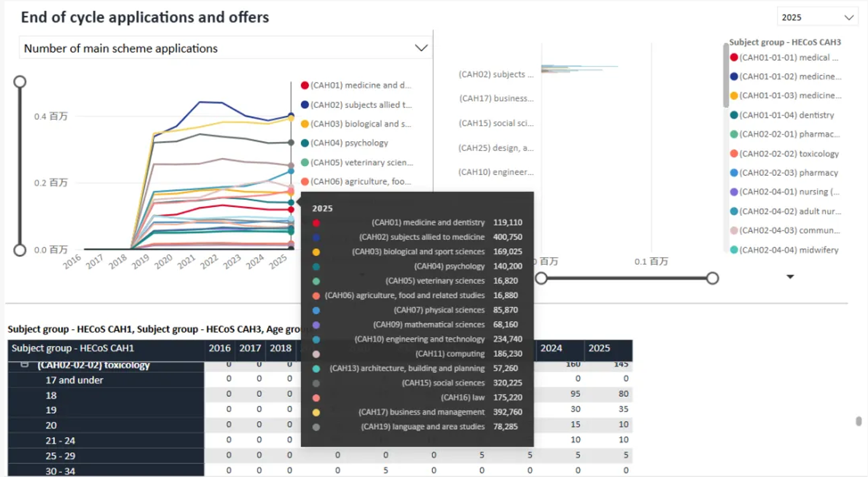Viewport: 868px width, 477px height.
Task: Click the CAH3 legend vertical scrollbar
Action: pyautogui.click(x=726, y=76)
